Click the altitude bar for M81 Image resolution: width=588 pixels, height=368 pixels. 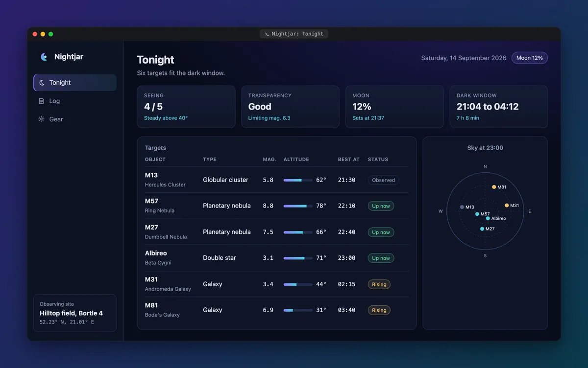[298, 310]
